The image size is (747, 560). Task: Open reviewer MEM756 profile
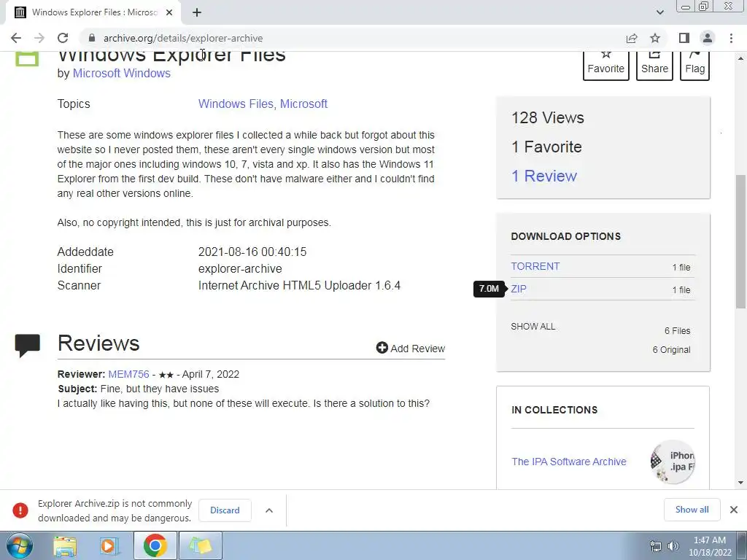128,374
